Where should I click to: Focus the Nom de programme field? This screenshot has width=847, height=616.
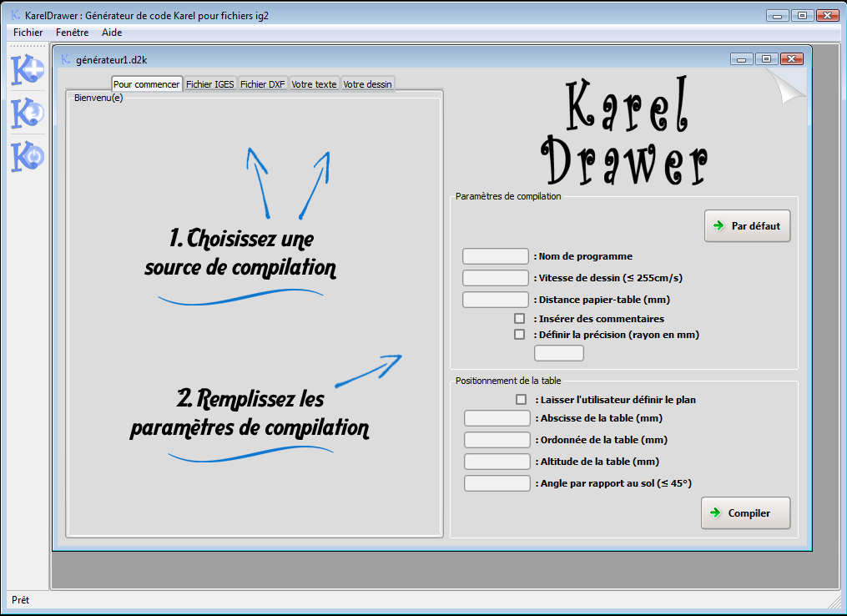coord(496,256)
